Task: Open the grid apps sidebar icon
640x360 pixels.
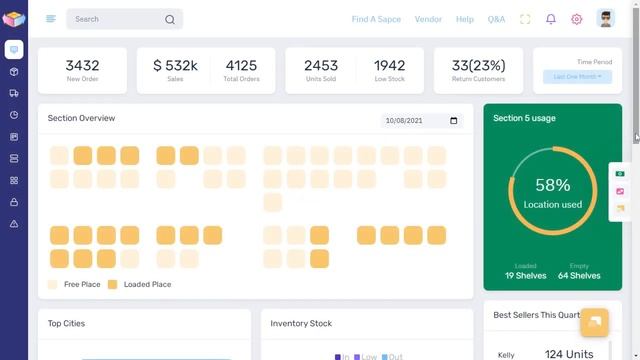Action: pyautogui.click(x=14, y=180)
